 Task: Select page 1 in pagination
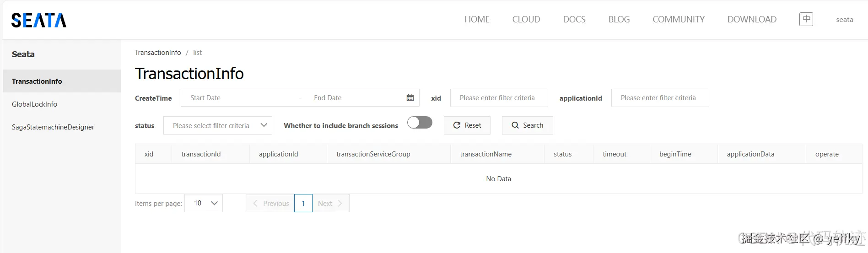pos(303,203)
